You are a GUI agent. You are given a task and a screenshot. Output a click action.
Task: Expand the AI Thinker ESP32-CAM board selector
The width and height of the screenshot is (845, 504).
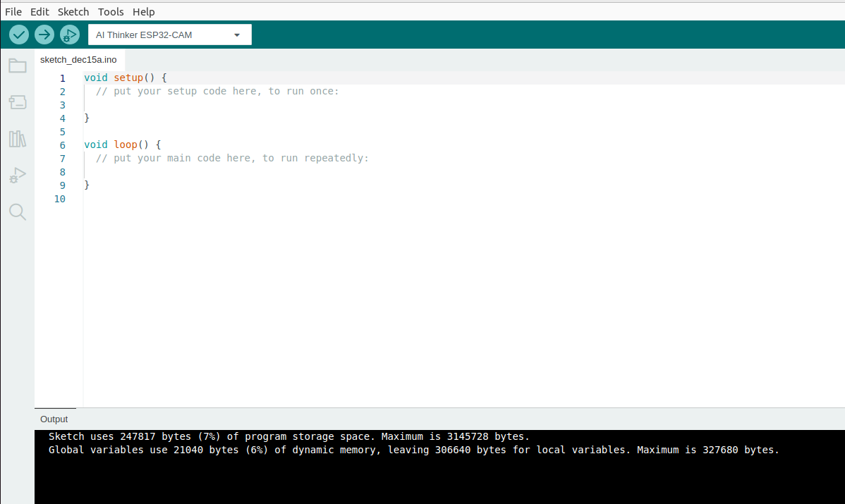click(x=170, y=35)
